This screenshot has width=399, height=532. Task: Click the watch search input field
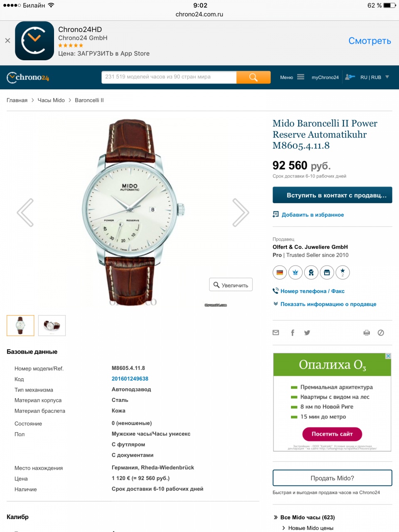point(169,77)
